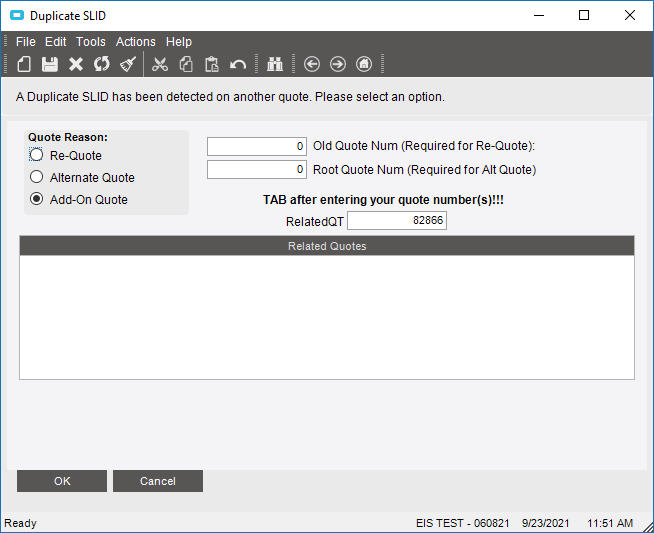Select the Alternate Quote option
The height and width of the screenshot is (533, 654).
36,177
